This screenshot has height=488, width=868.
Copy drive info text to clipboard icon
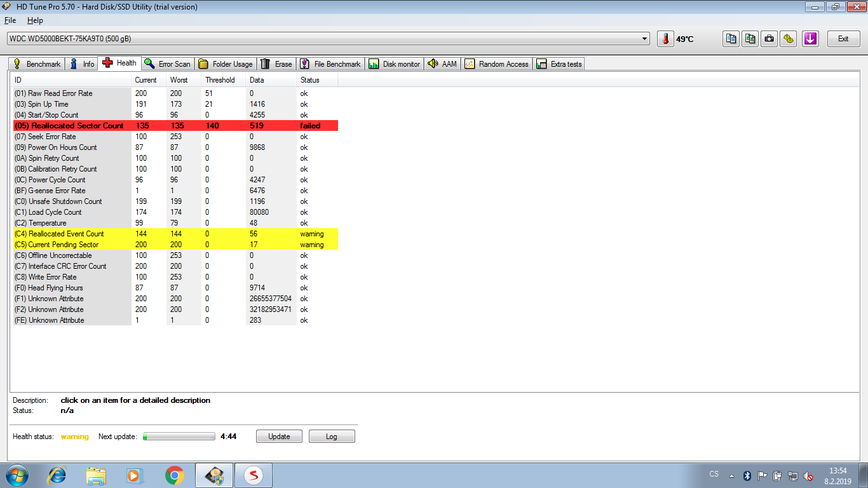click(731, 39)
